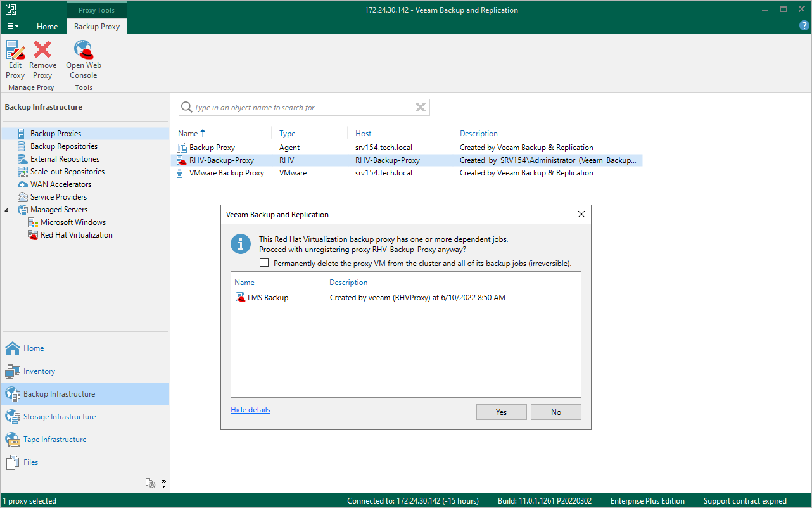Click the Enterprise Plus Edition status entry
Viewport: 812px width, 508px height.
point(647,501)
